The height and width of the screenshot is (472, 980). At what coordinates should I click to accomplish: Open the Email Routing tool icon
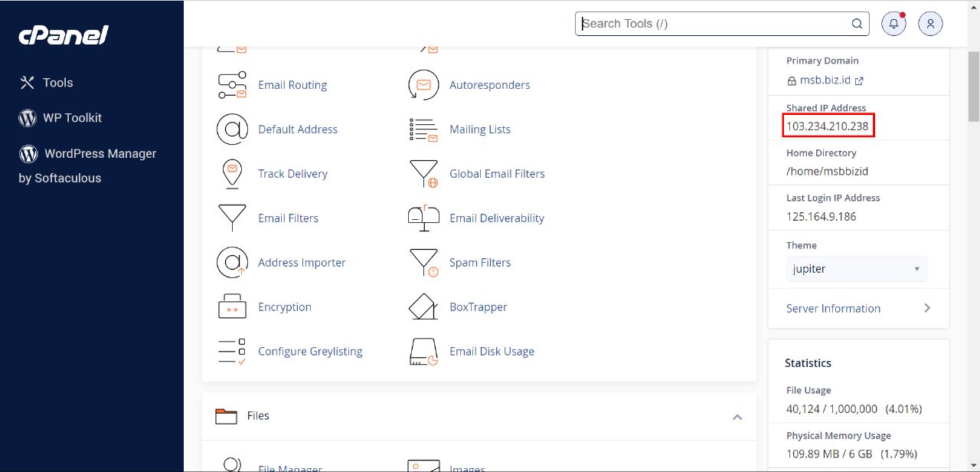(x=232, y=85)
